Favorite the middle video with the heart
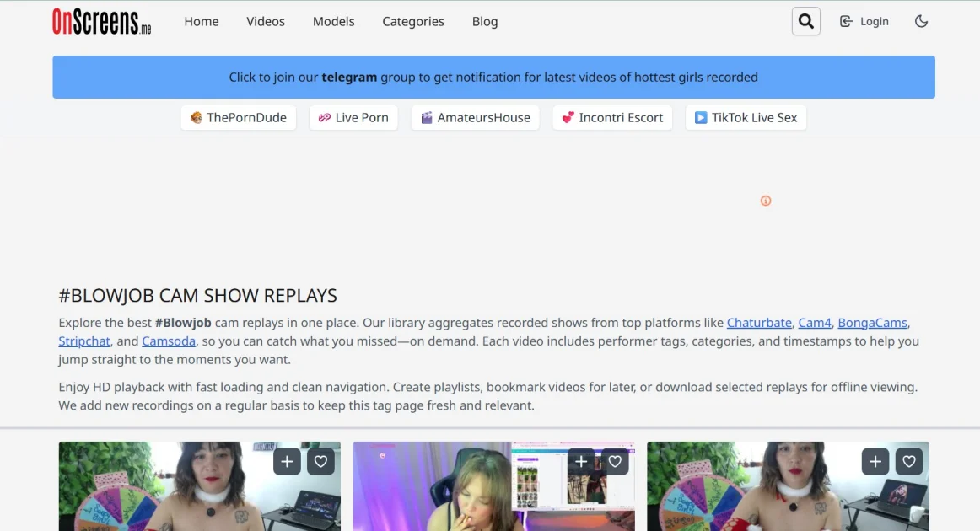This screenshot has width=980, height=531. pos(615,462)
